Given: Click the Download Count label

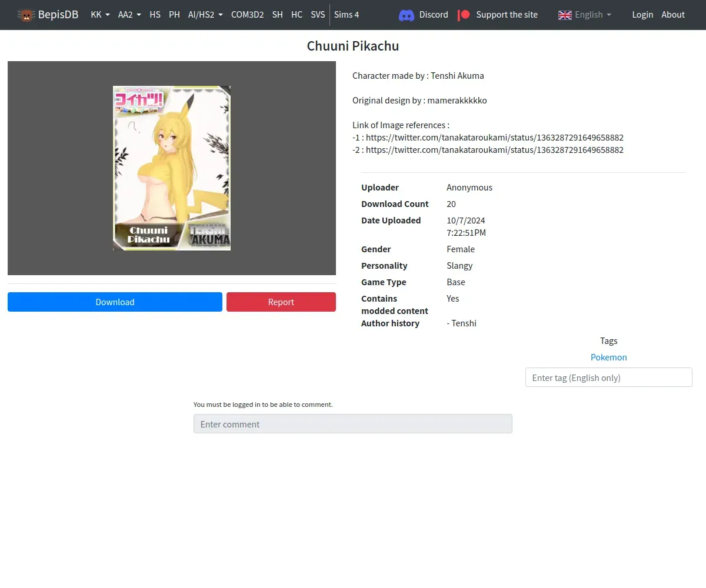Looking at the screenshot, I should [395, 204].
